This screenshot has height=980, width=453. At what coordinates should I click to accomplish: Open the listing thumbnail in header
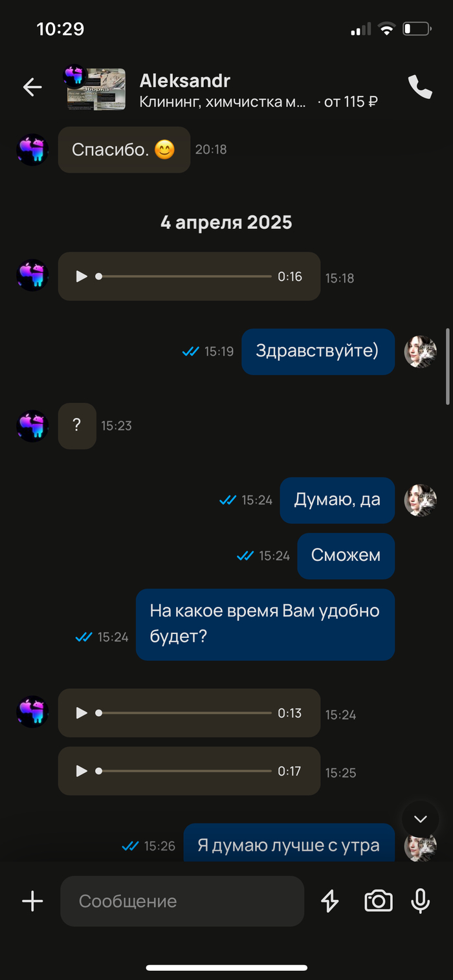tap(96, 89)
